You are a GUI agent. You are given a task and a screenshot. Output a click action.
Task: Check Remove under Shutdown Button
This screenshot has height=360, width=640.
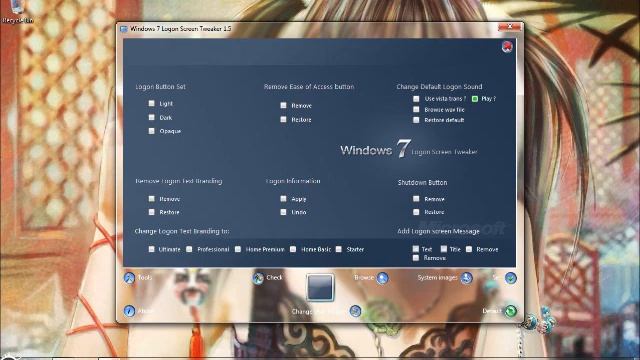(x=416, y=199)
